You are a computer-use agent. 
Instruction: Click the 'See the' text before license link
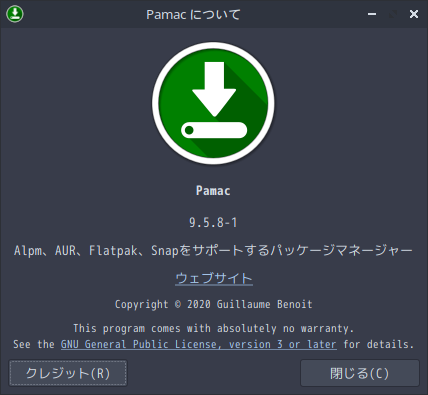pos(34,344)
